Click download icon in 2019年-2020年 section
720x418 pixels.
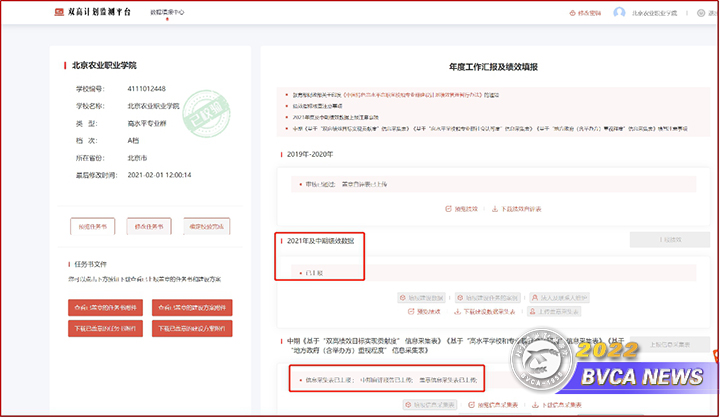[x=493, y=208]
